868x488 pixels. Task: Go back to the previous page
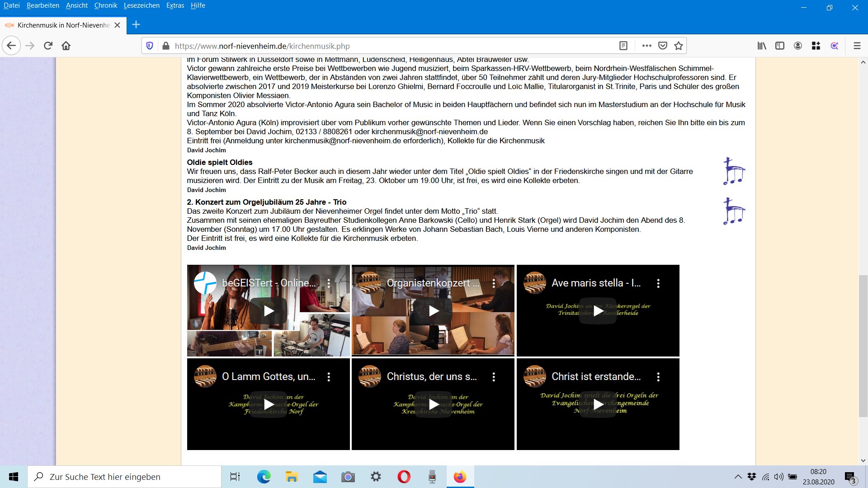(11, 46)
